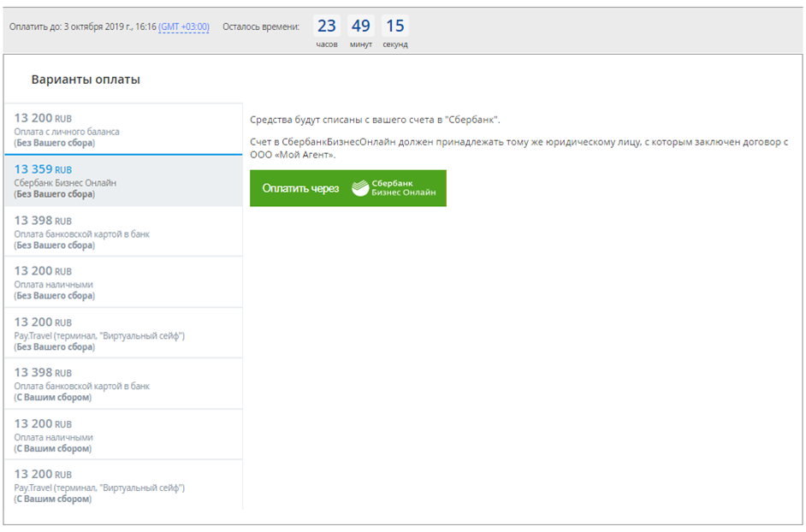
Task: Select Pay.Travel терминал option (С Вашим сбором)
Action: (x=123, y=485)
